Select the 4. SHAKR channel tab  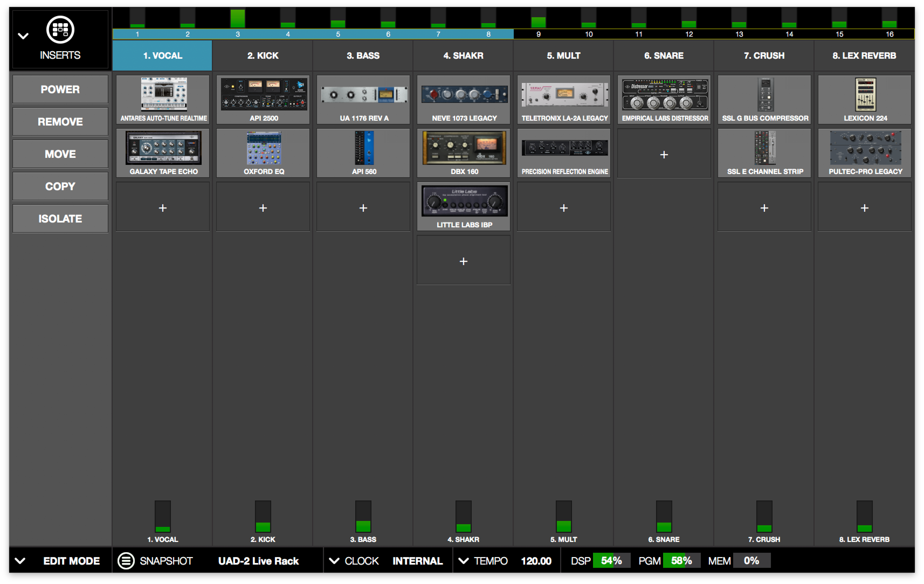tap(464, 55)
